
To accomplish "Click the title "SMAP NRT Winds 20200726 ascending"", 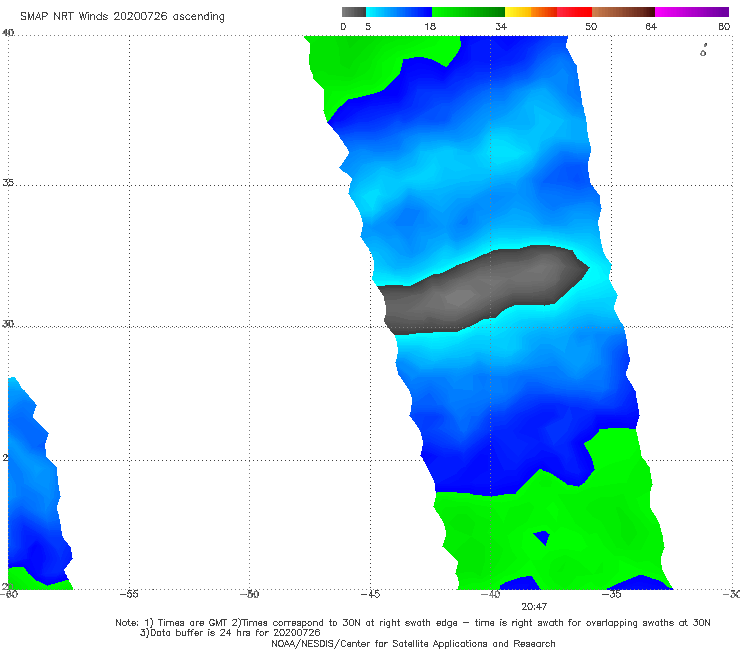I will [x=122, y=16].
